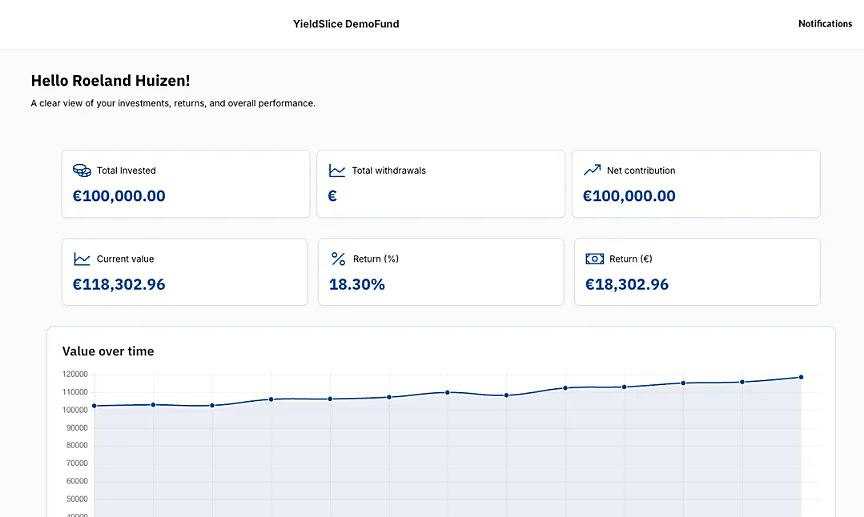Viewport: 864px width, 517px height.
Task: Click the Hello Roeland Huizen! heading
Action: coord(110,80)
